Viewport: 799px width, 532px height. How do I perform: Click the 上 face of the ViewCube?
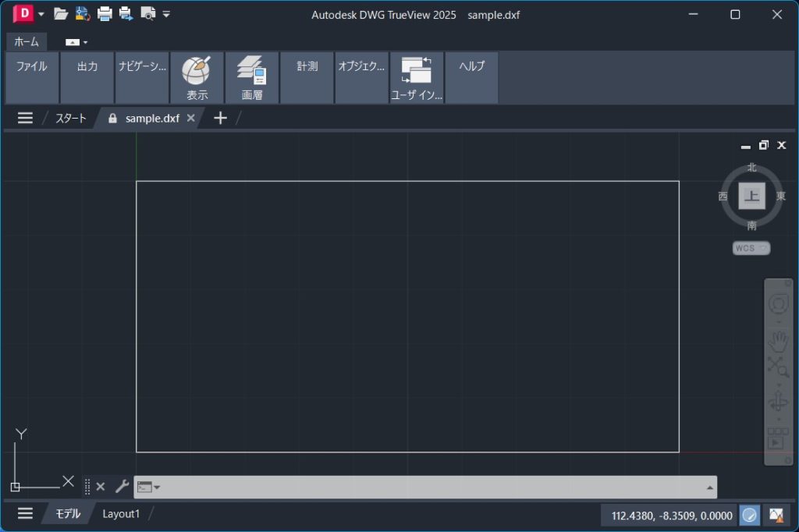(751, 197)
